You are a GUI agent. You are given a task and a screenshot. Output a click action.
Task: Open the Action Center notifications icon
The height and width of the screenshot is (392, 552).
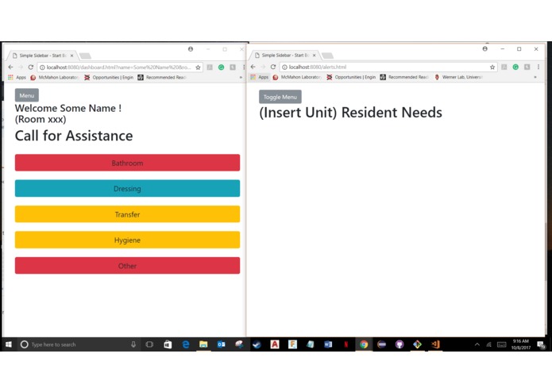tap(542, 344)
